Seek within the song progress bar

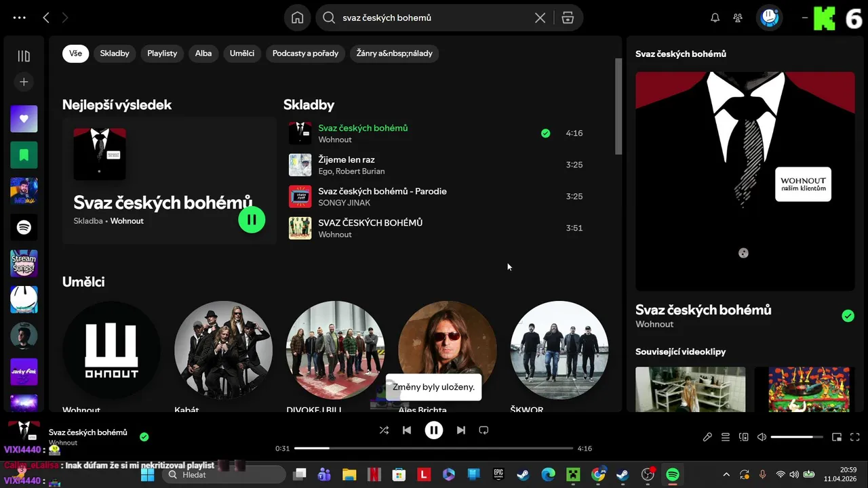point(434,448)
